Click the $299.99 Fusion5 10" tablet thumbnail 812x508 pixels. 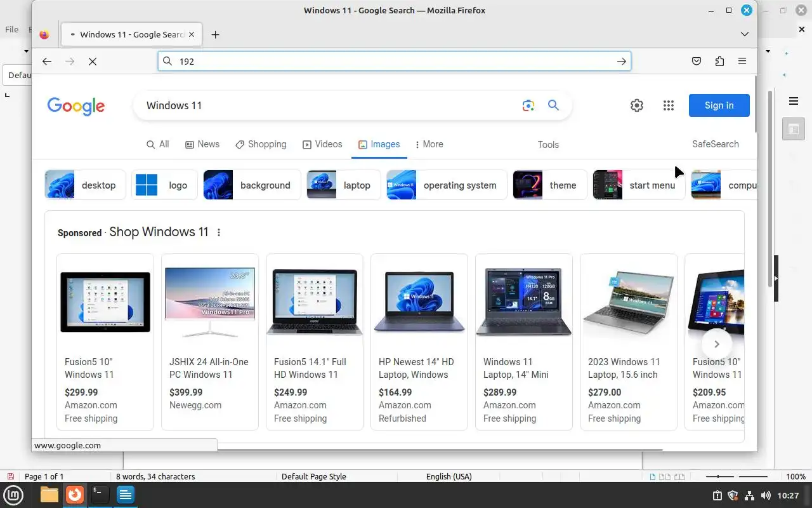pos(105,302)
